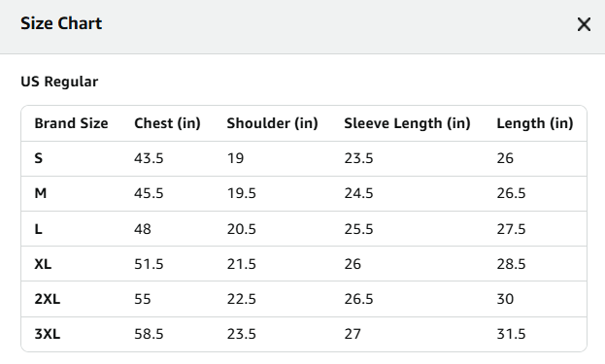Click the 20.5 shoulder value for L

(x=242, y=229)
